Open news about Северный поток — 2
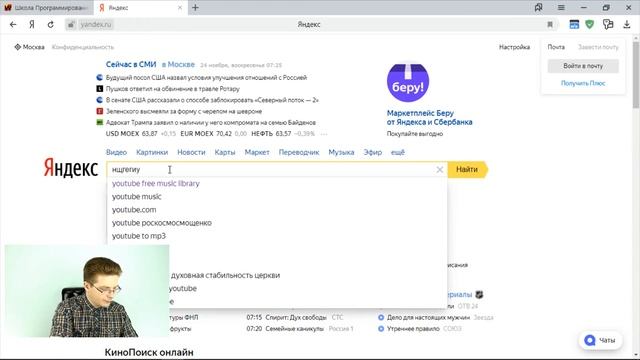Image resolution: width=640 pixels, height=360 pixels. 212,100
